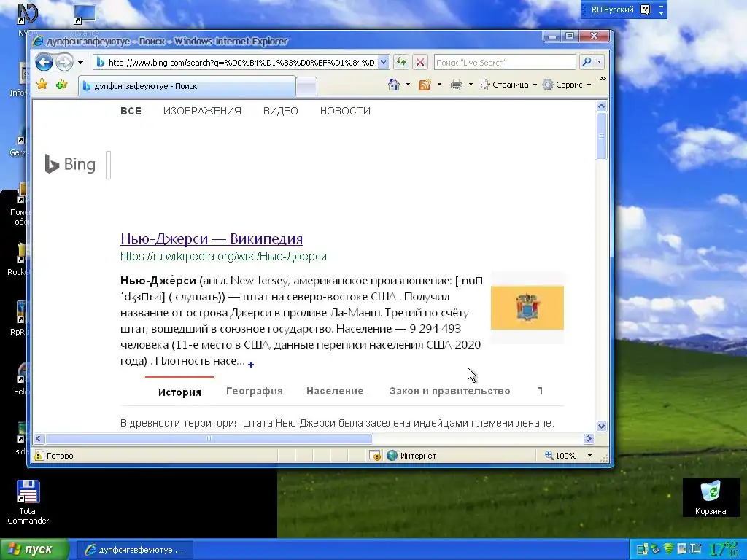747x560 pixels.
Task: Open Favorites Center star icon
Action: 42,85
